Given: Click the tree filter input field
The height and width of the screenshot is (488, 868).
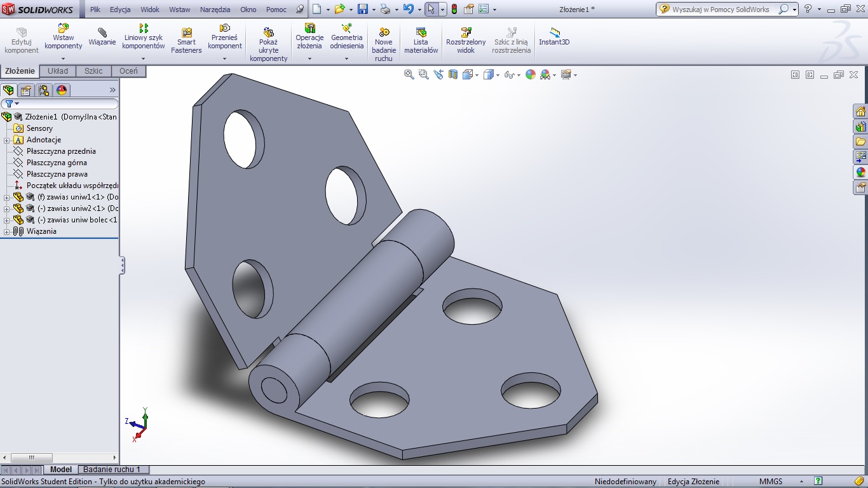Looking at the screenshot, I should click(x=60, y=104).
